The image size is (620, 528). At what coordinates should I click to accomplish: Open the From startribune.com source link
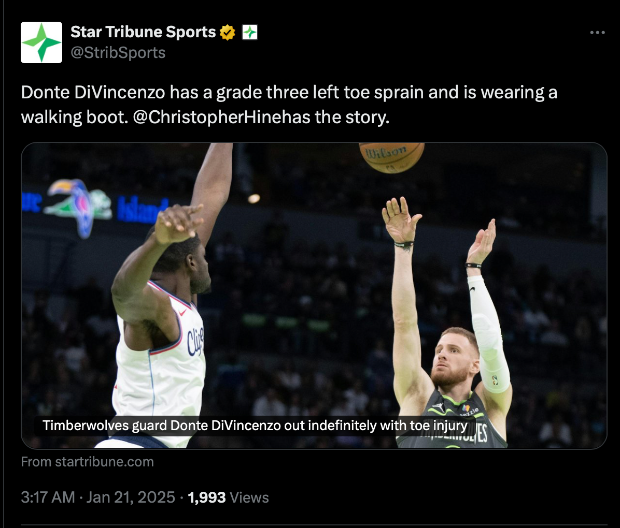click(x=87, y=462)
